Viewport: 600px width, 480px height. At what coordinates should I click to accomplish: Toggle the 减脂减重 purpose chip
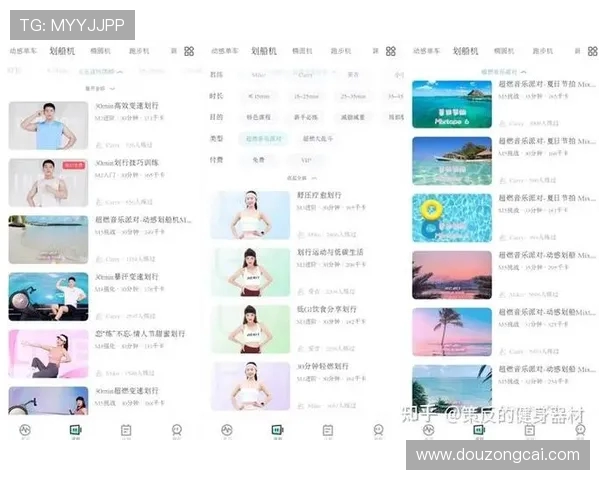tap(353, 117)
